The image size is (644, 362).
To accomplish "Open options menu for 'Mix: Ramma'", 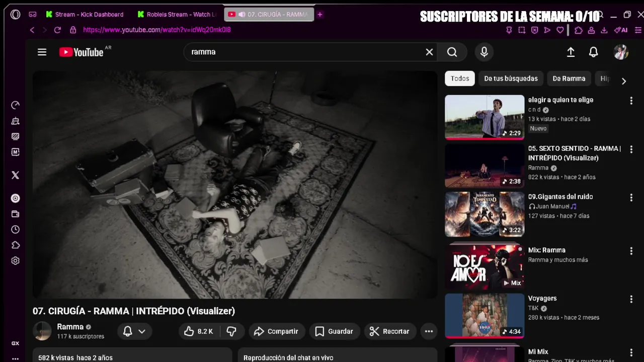I will tap(631, 251).
